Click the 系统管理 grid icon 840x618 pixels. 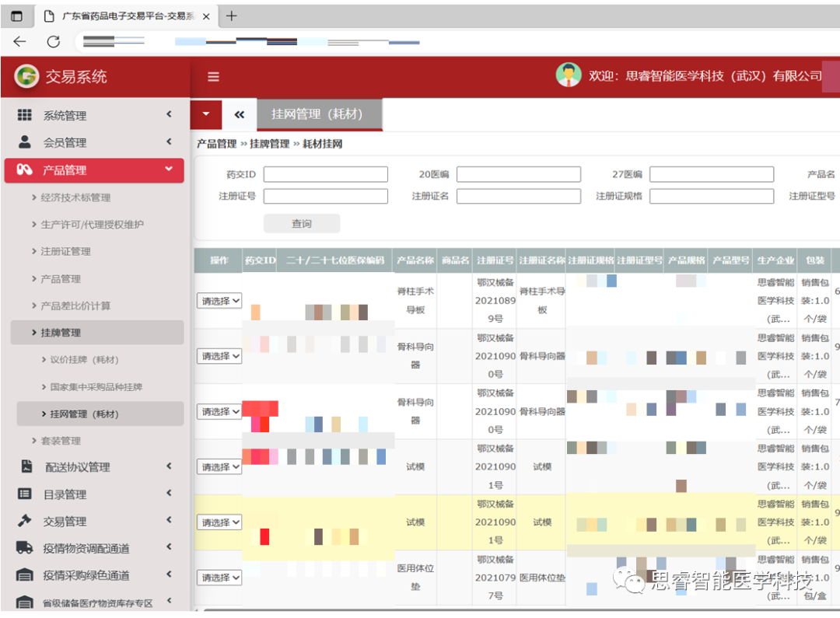pos(25,115)
